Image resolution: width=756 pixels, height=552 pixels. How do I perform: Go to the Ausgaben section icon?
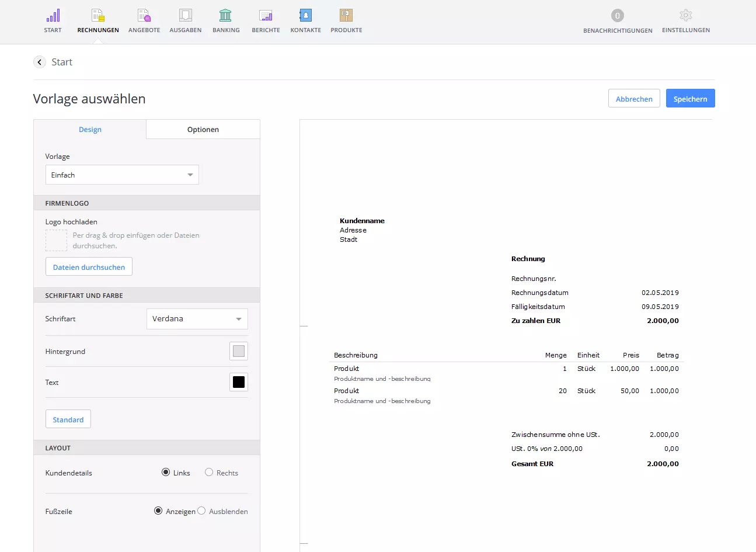186,16
